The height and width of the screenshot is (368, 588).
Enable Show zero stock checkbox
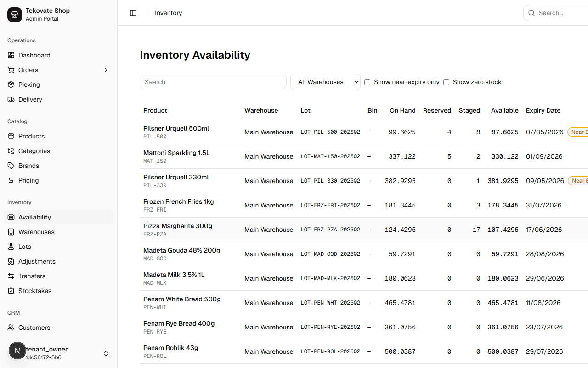pos(446,82)
